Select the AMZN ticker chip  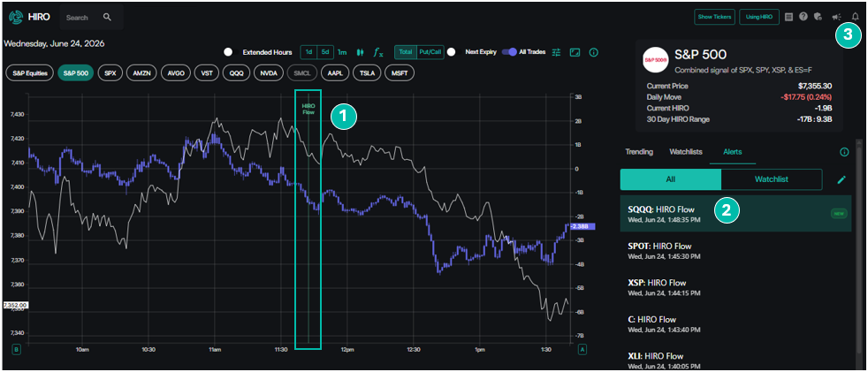click(141, 72)
